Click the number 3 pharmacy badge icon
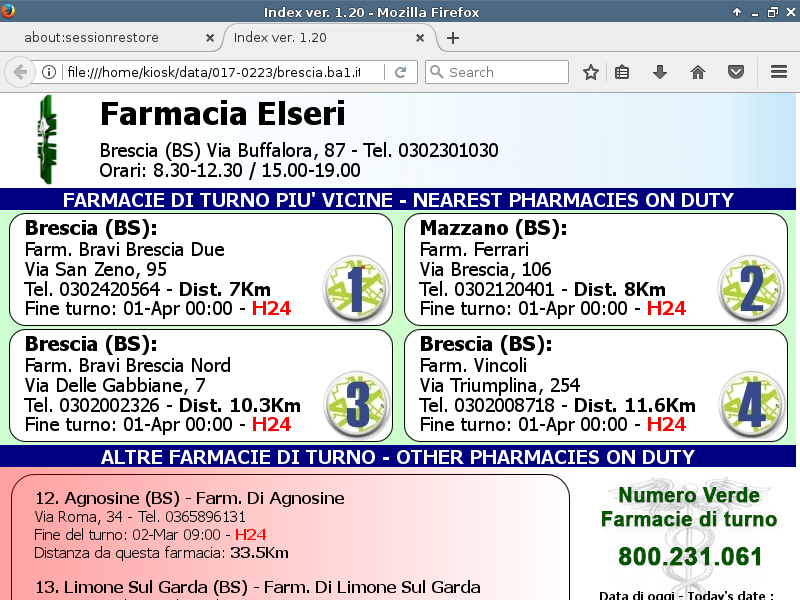 click(x=356, y=403)
